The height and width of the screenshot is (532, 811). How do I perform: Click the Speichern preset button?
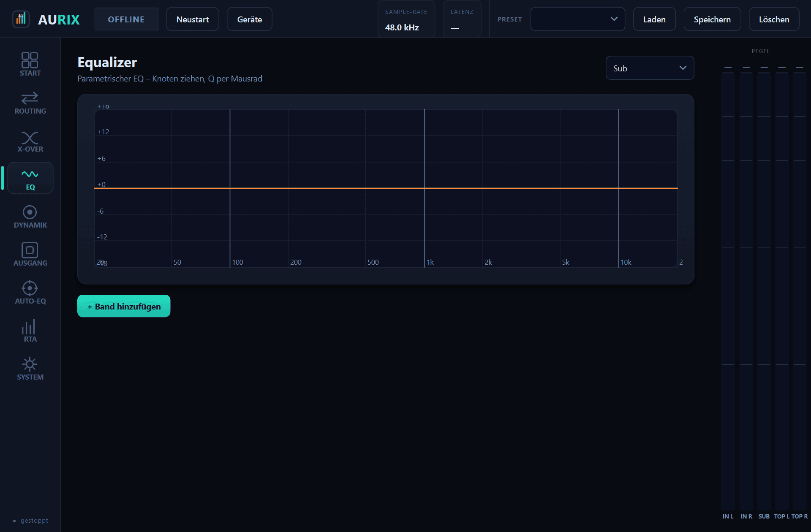[712, 19]
